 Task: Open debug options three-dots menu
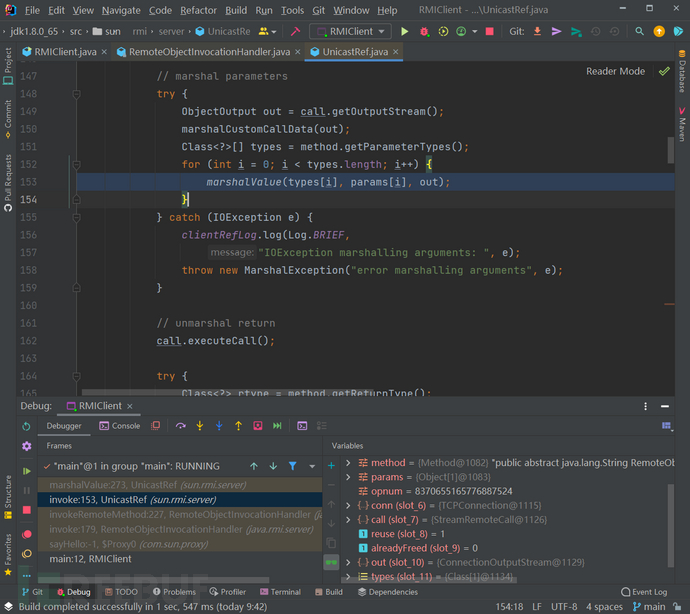645,406
